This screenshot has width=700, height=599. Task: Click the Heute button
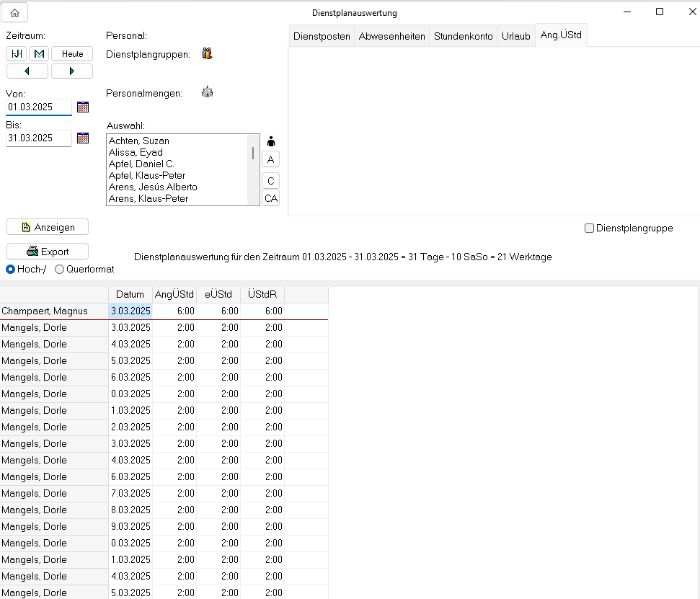point(72,54)
